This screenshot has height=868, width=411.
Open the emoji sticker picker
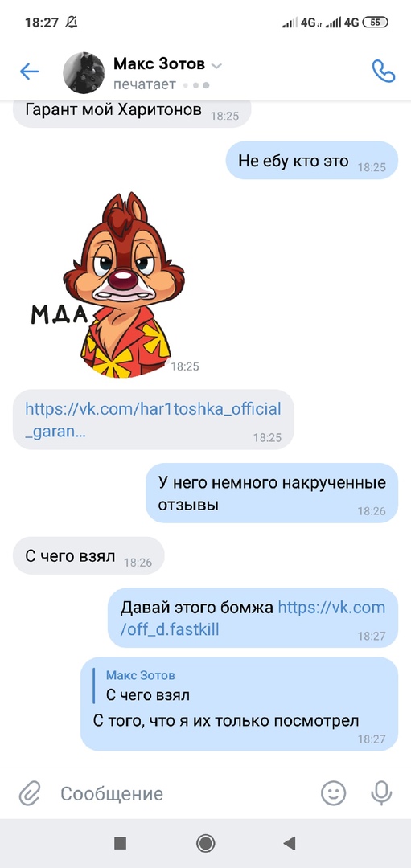334,793
